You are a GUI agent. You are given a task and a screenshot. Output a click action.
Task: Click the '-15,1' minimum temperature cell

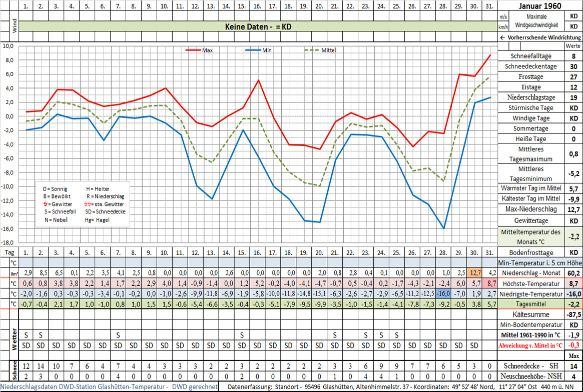pyautogui.click(x=319, y=294)
